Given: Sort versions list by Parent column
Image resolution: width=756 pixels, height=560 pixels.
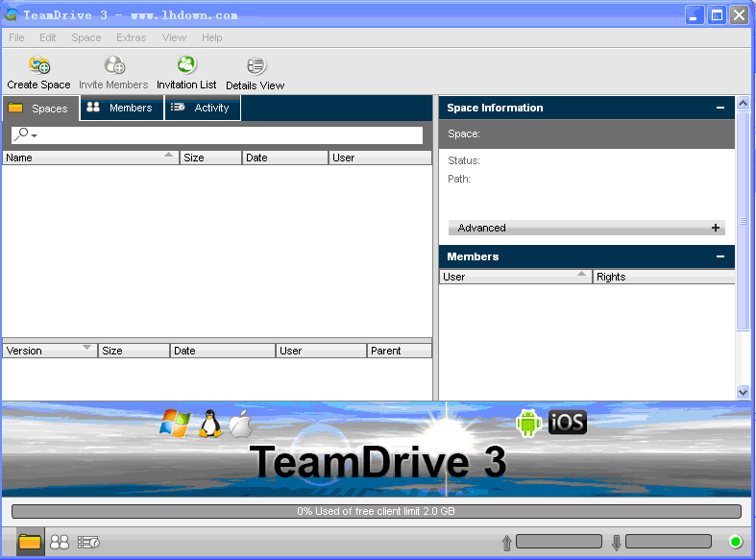Looking at the screenshot, I should (400, 351).
